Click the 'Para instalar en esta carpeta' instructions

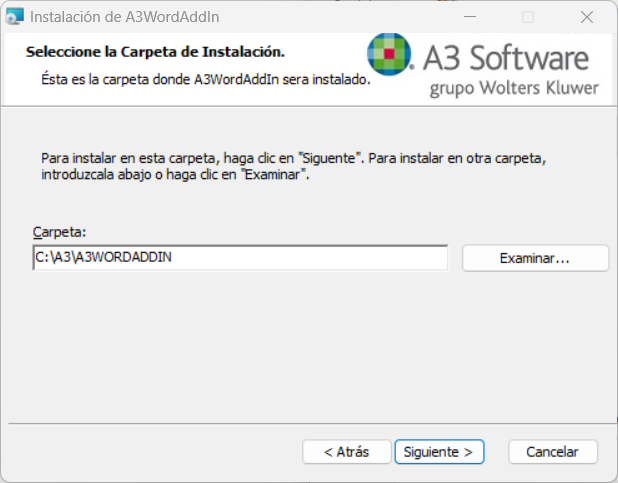click(x=294, y=166)
